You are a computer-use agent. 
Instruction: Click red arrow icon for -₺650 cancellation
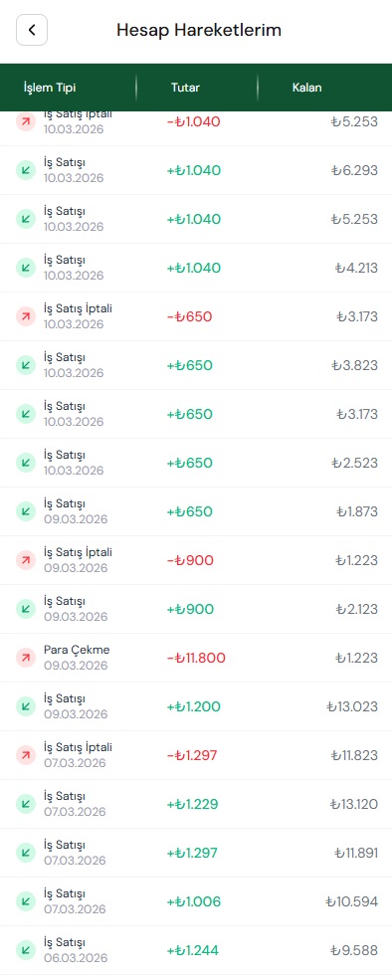click(x=26, y=316)
